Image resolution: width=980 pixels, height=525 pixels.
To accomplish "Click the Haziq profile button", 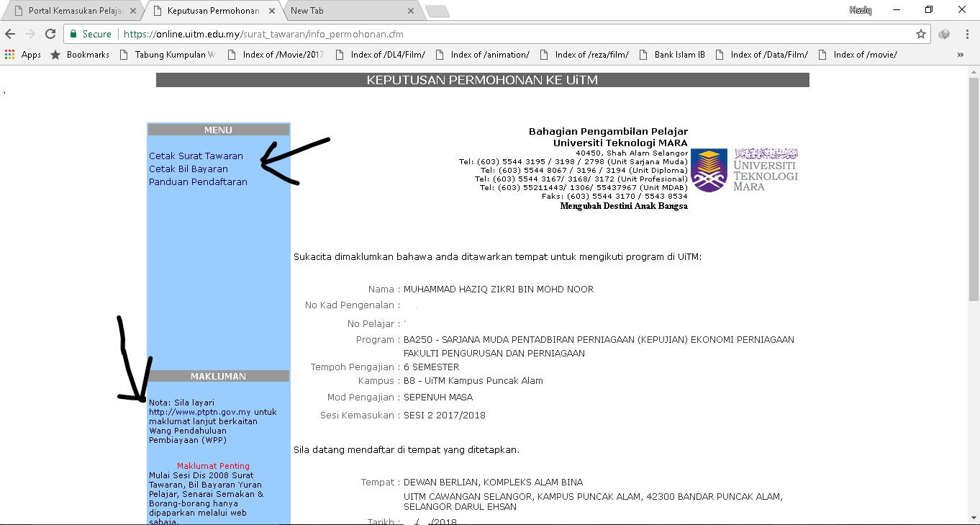I will click(x=861, y=10).
